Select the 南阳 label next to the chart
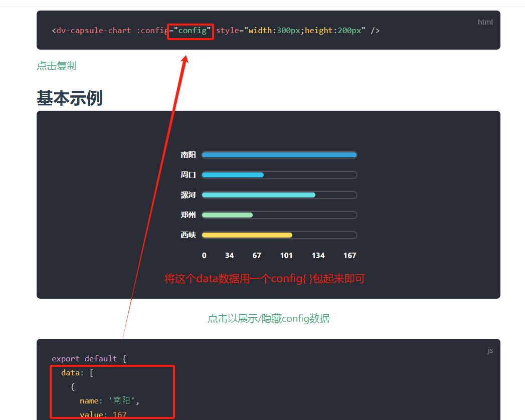The height and width of the screenshot is (420, 525). click(x=188, y=154)
